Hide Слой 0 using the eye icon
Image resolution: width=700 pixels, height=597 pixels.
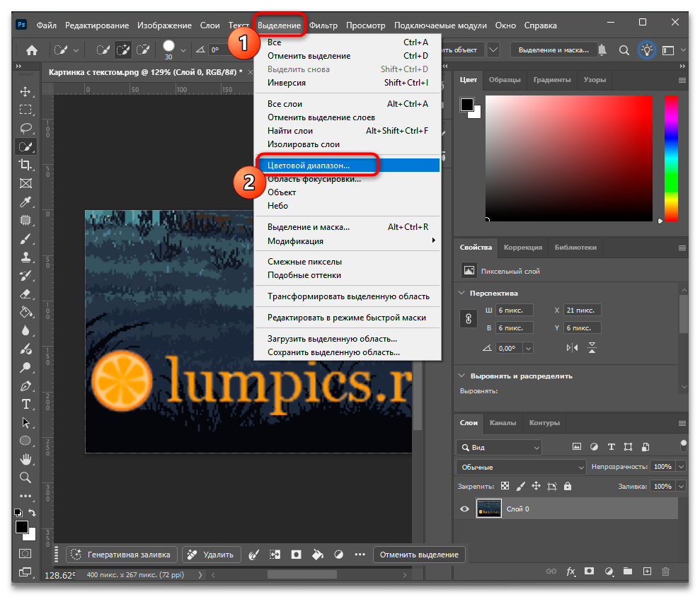pos(464,509)
